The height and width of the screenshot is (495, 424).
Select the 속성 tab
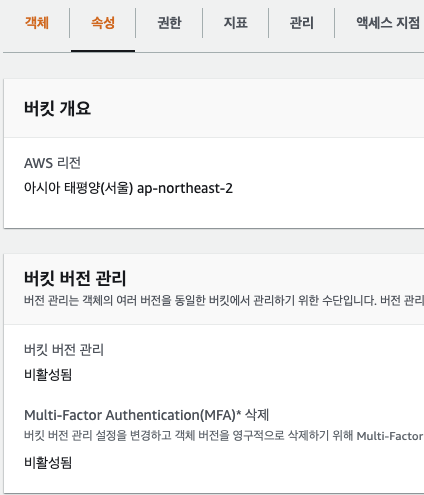[103, 23]
